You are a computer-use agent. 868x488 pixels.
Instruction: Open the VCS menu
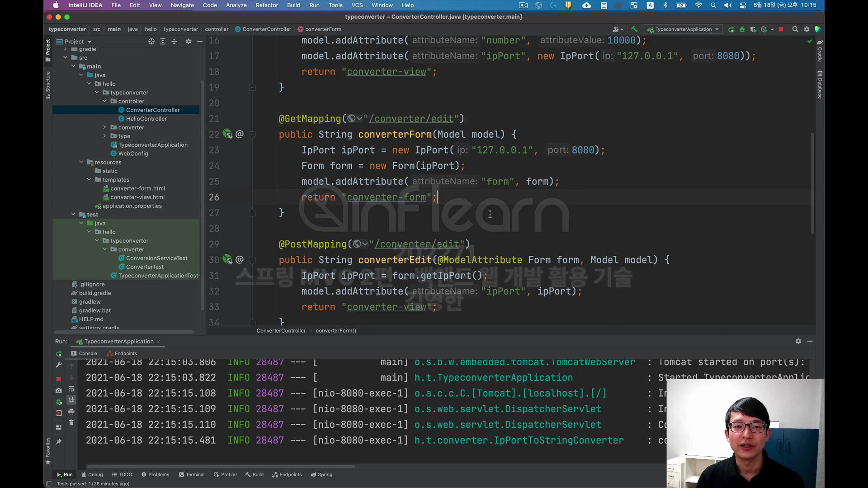357,5
